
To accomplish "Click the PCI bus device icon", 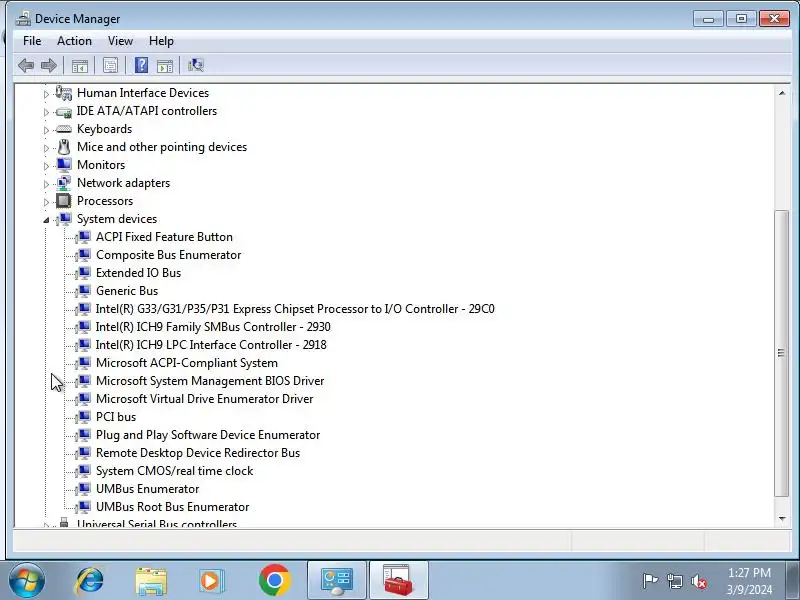I will [x=83, y=417].
